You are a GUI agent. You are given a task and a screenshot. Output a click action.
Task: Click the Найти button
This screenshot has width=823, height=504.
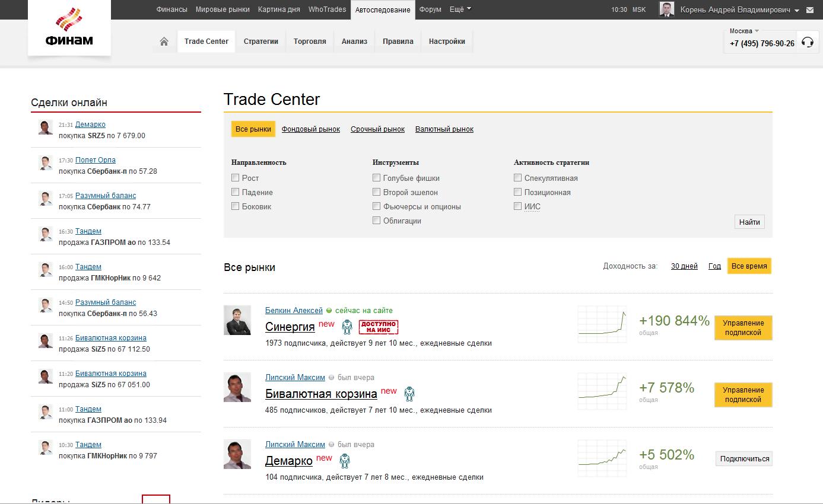pos(749,222)
